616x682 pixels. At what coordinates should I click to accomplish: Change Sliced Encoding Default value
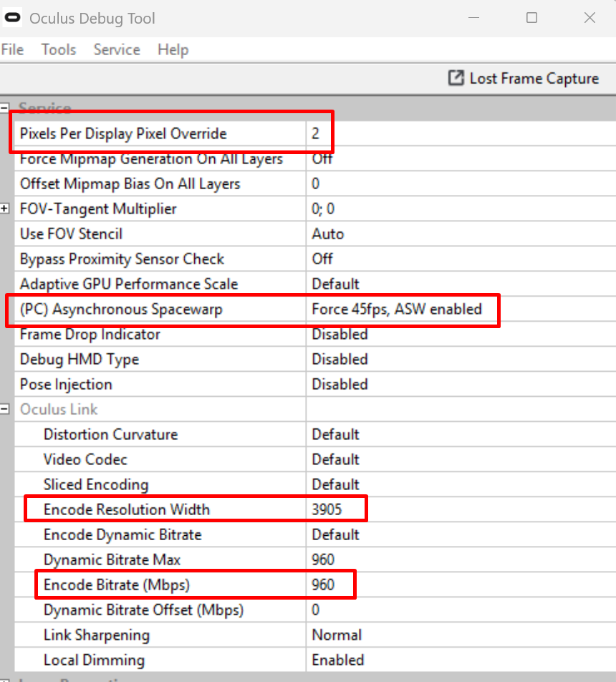[x=335, y=484]
